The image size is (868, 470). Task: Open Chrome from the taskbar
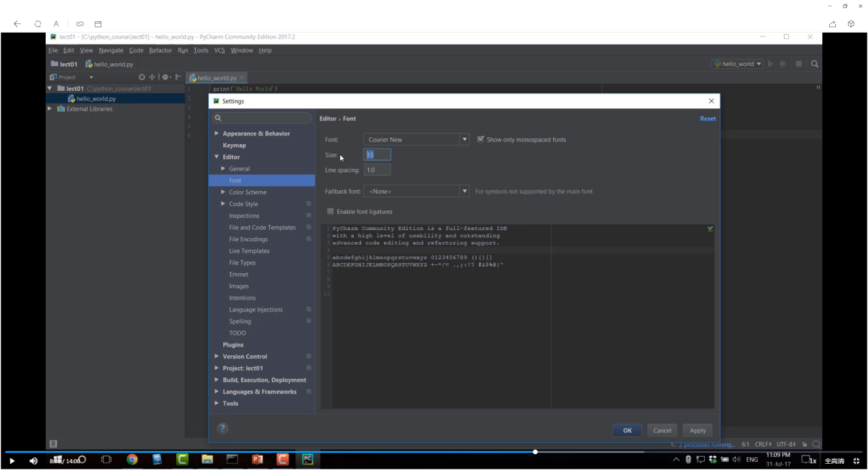point(132,459)
